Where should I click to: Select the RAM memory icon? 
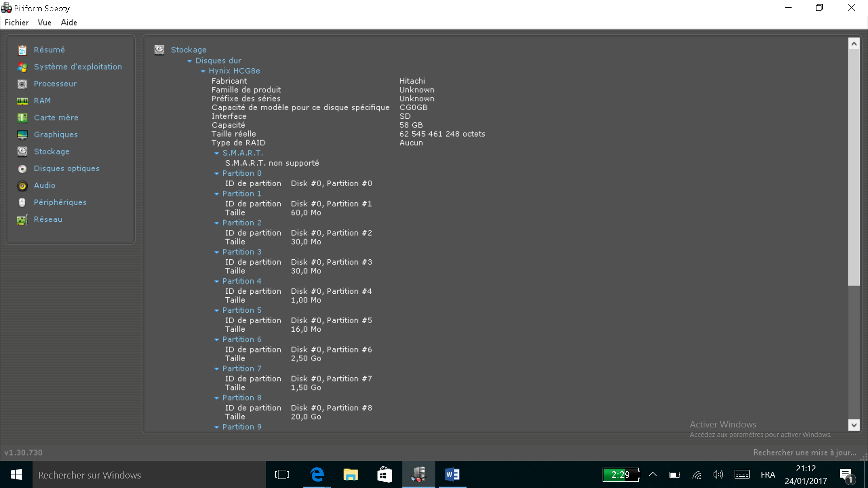pyautogui.click(x=22, y=101)
